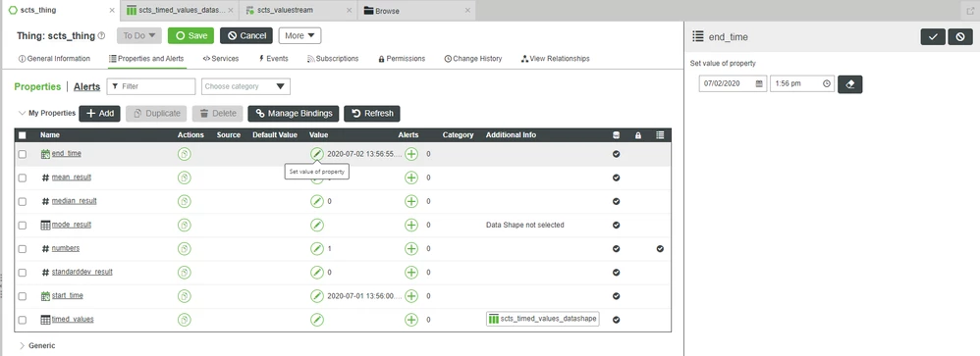This screenshot has width=980, height=356.
Task: Open external window icon at top right
Action: coord(970,11)
